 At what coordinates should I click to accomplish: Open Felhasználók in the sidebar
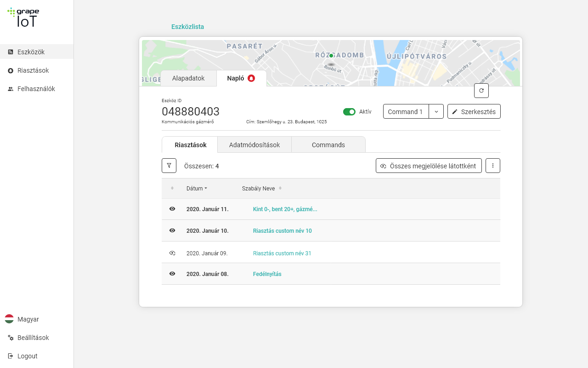click(x=37, y=89)
